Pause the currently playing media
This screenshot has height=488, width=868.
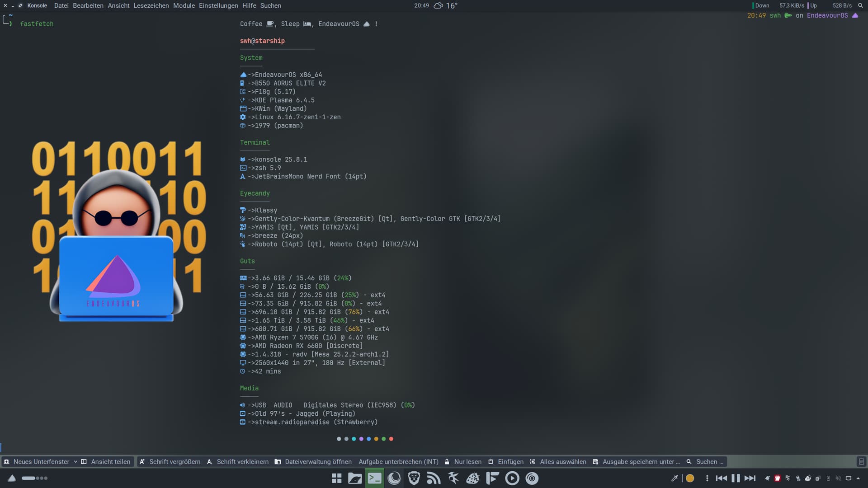(x=736, y=478)
